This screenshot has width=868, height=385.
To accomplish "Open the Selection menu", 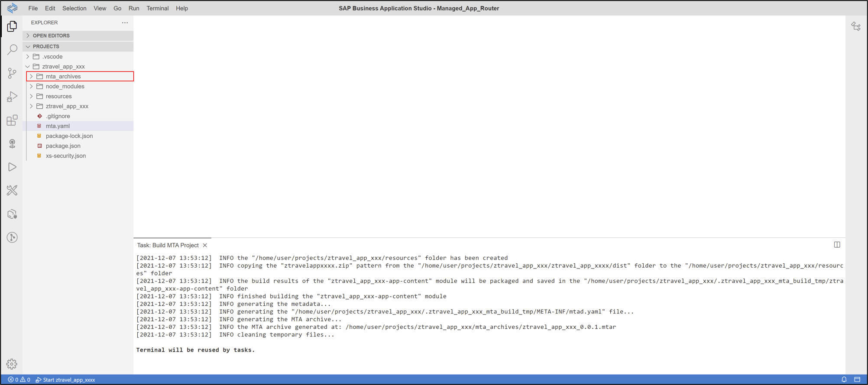I will pyautogui.click(x=74, y=8).
